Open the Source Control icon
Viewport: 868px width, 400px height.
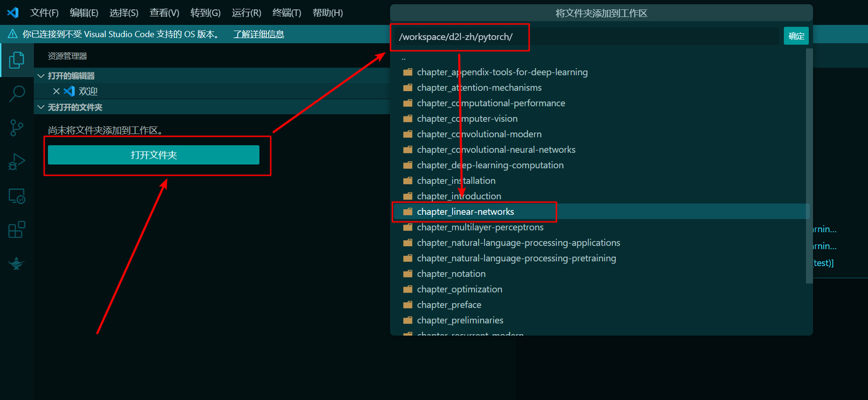[16, 127]
